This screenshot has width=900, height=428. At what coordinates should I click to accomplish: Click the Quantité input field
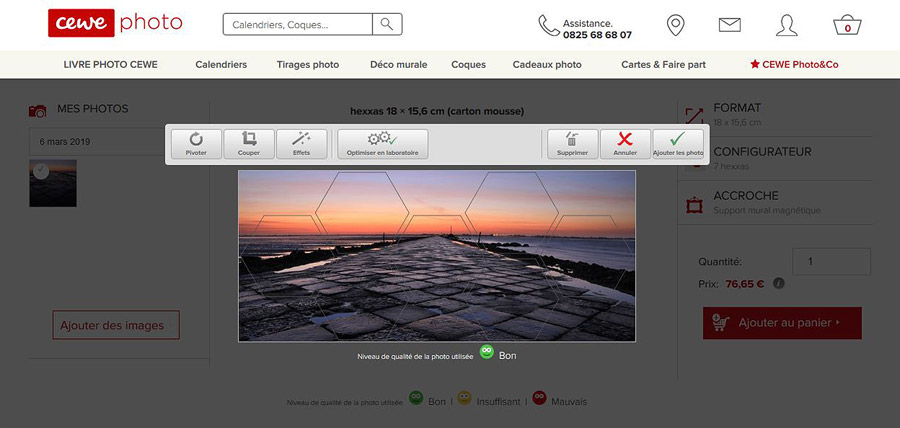831,262
